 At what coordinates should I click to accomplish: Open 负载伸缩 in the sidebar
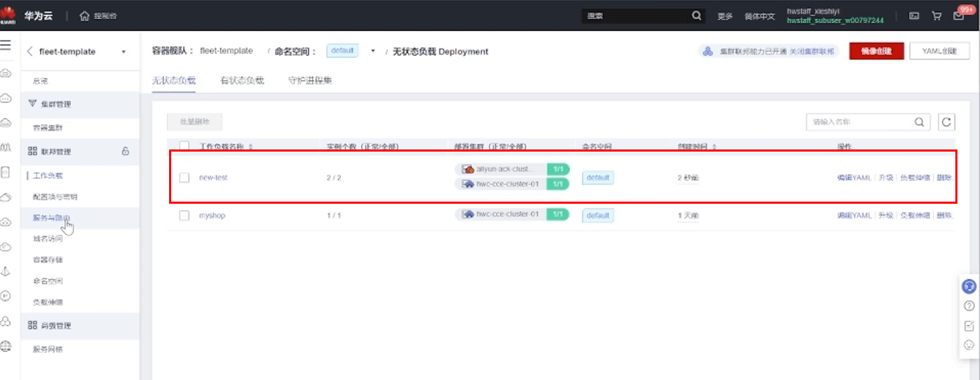coord(48,302)
